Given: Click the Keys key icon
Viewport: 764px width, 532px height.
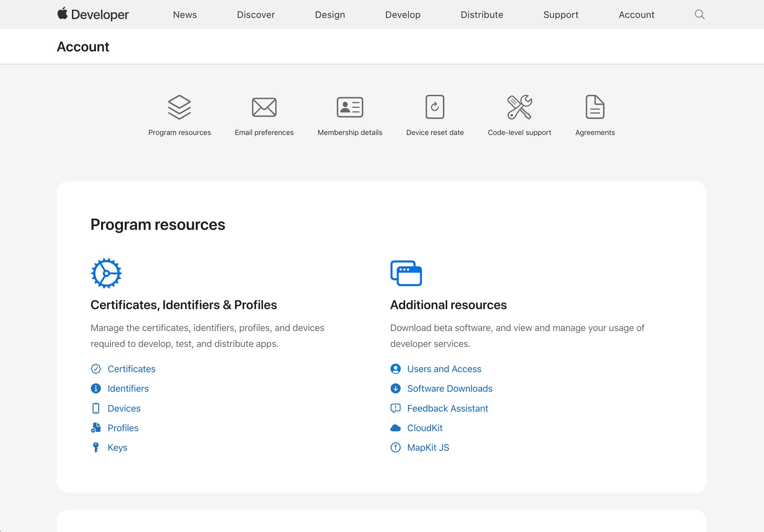Looking at the screenshot, I should 96,447.
